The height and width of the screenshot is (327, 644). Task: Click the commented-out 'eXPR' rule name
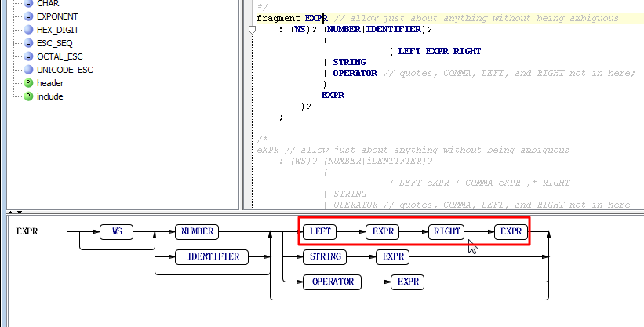coord(267,150)
